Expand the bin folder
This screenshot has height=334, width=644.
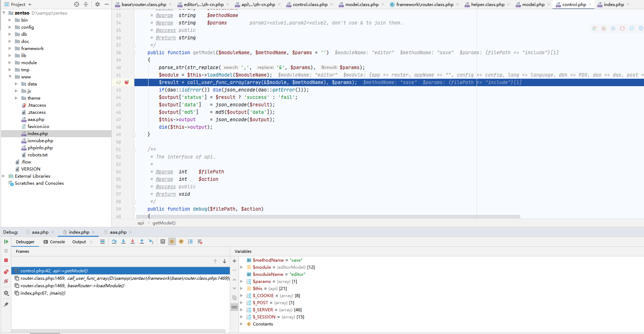(x=10, y=20)
